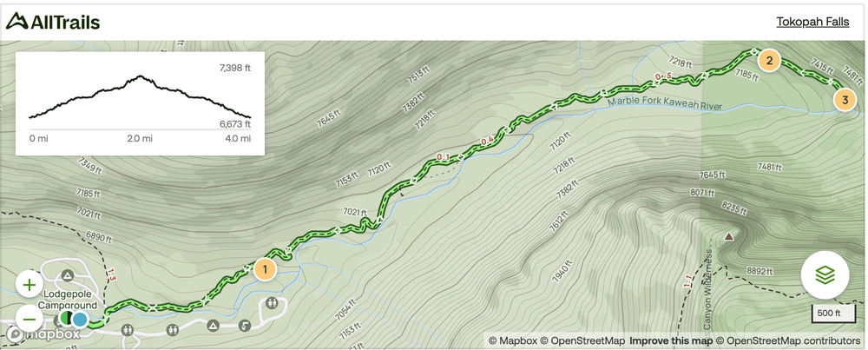The width and height of the screenshot is (868, 350).
Task: Click the Marble Fork Kaweah River label
Action: (x=664, y=102)
